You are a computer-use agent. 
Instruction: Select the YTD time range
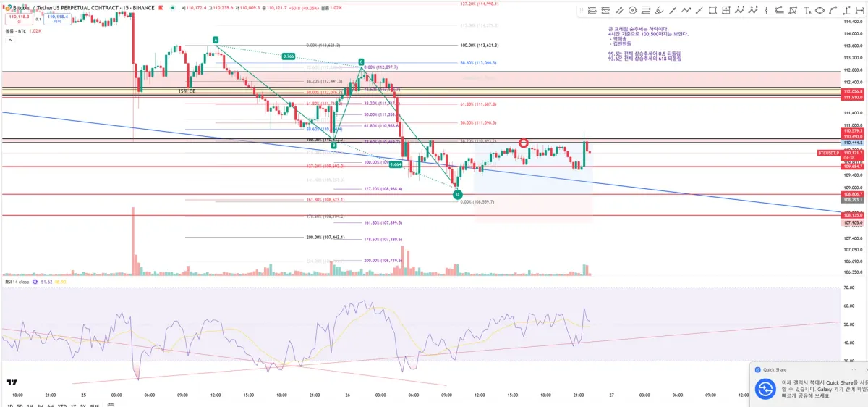click(62, 406)
